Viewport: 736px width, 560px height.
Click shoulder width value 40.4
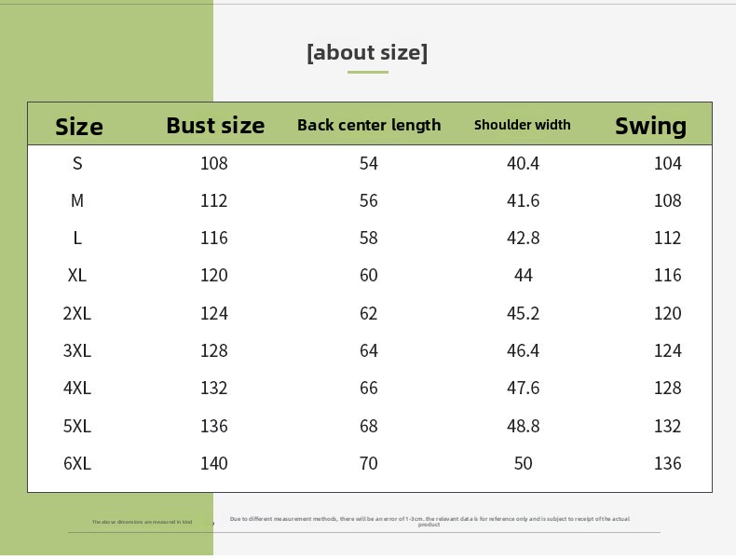pos(523,163)
